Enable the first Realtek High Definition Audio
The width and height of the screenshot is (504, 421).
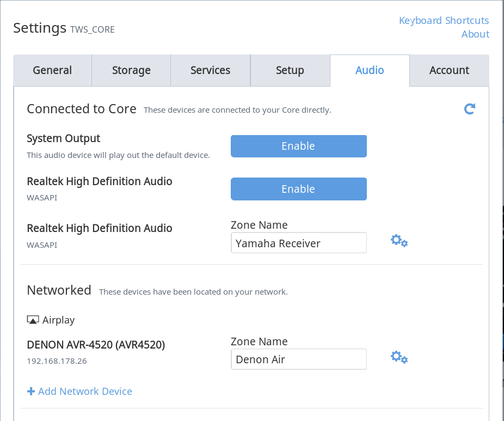pos(299,189)
